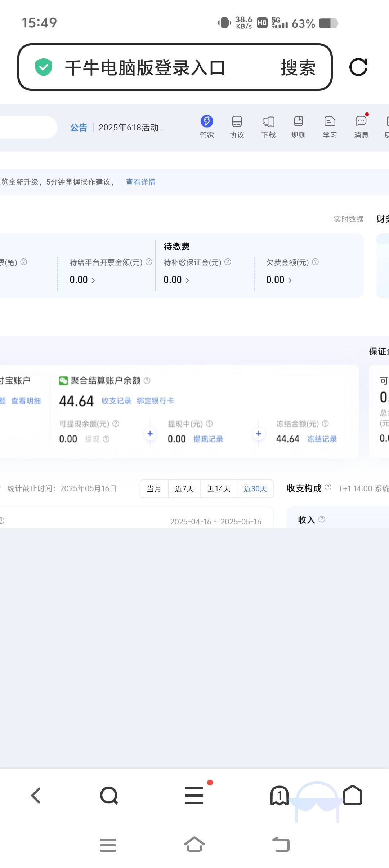This screenshot has width=389, height=868.
Task: Tap the date range 2025-04-16 ~ 2025-05-16
Action: point(216,522)
